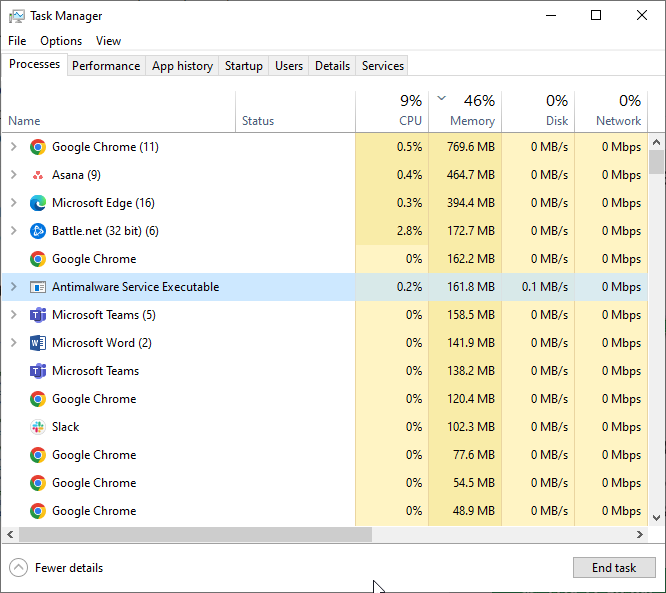Click the Asana (9) app icon
This screenshot has height=593, width=666.
click(38, 175)
